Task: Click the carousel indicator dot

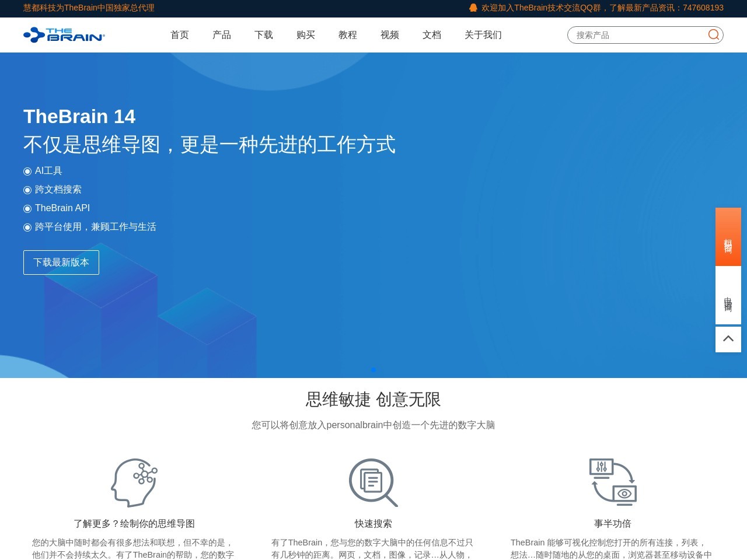Action: point(373,370)
